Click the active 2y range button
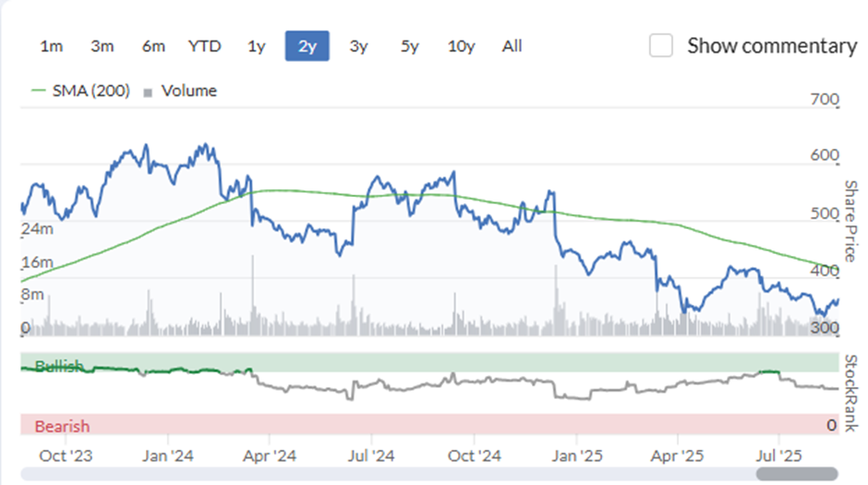Viewport: 868px width, 485px height. click(307, 46)
